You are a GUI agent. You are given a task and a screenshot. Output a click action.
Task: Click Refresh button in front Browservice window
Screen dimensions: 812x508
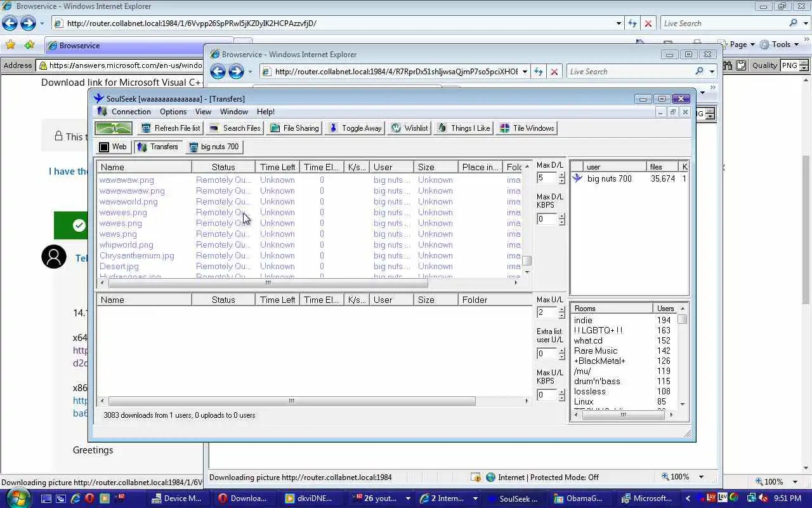(538, 72)
